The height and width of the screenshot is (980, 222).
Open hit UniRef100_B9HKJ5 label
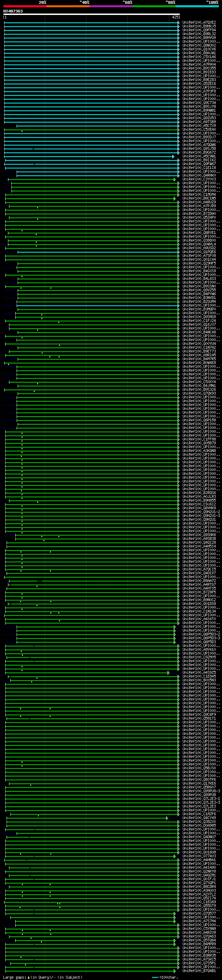pos(199,26)
